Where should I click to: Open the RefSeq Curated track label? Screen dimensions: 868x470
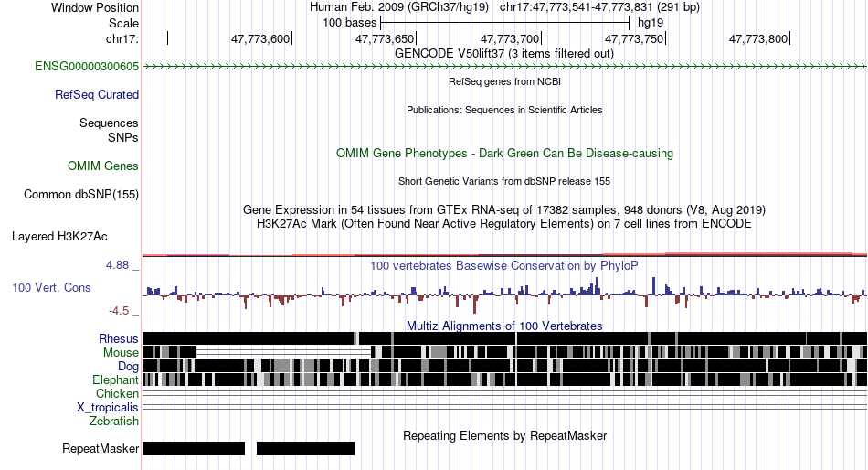pyautogui.click(x=97, y=95)
